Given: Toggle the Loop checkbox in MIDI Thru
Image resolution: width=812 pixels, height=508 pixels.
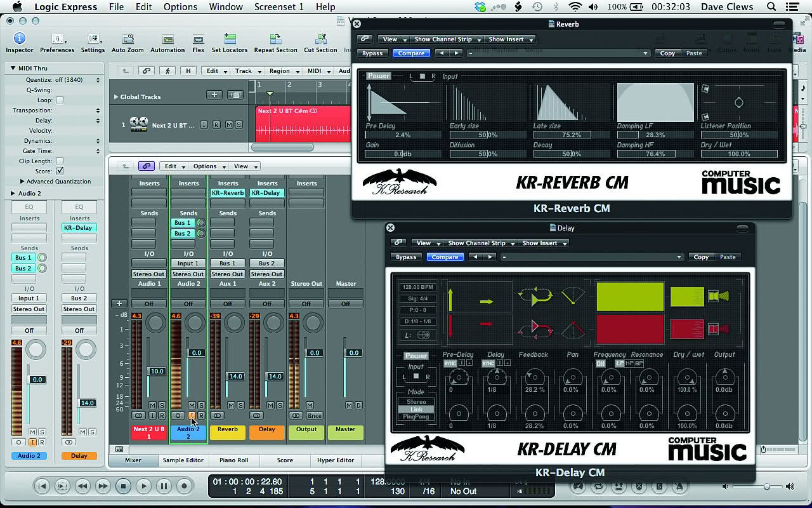Looking at the screenshot, I should [60, 100].
